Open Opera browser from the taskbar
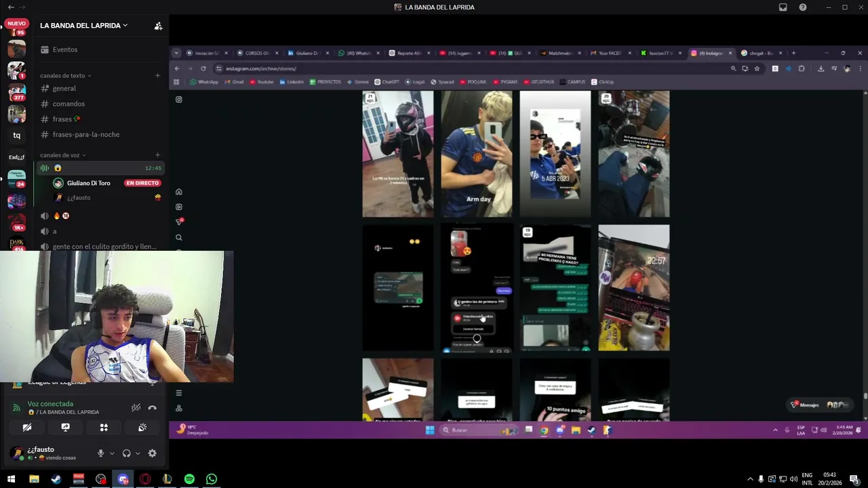868x488 pixels. pos(145,479)
